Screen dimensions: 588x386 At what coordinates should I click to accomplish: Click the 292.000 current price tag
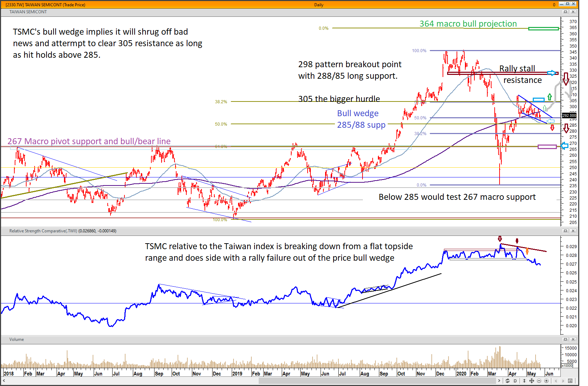tap(569, 115)
